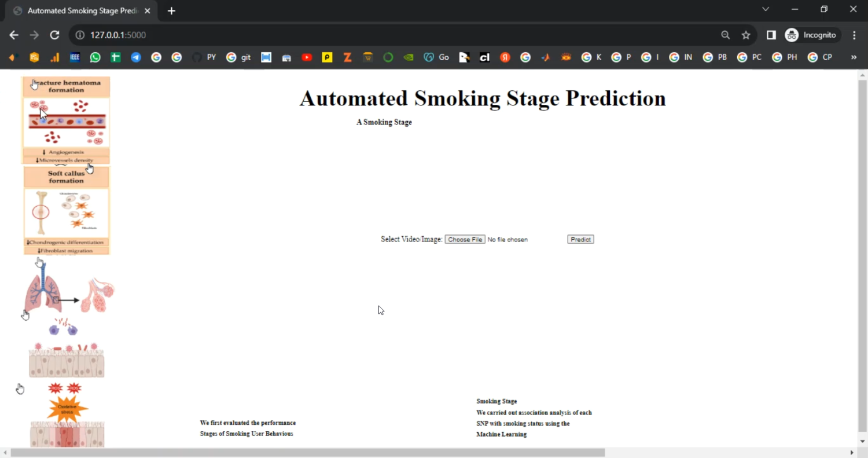
Task: Open the IEEE bookmark
Action: 75,57
